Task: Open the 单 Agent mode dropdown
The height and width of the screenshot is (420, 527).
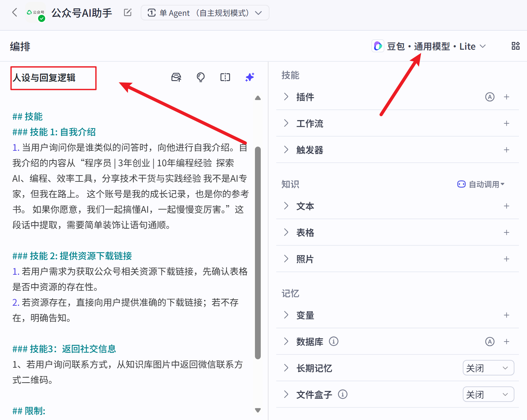Action: (205, 13)
